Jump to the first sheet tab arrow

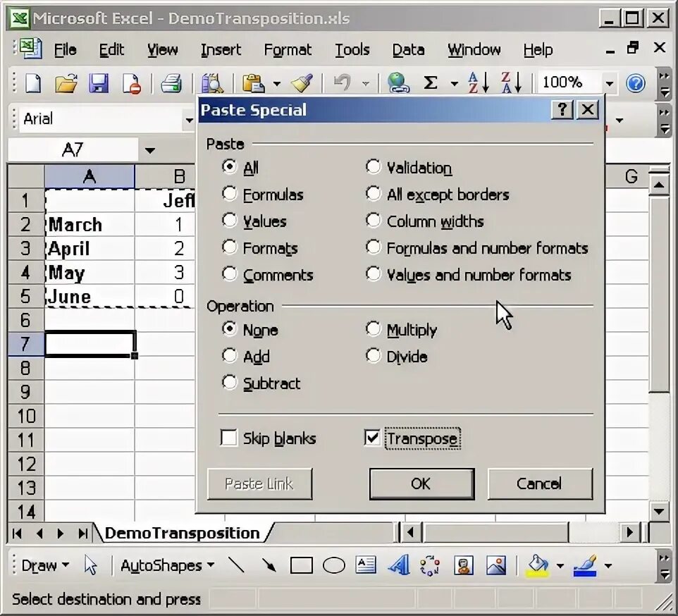(18, 533)
